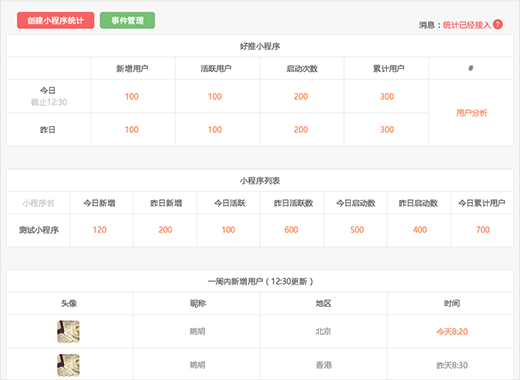Screen dimensions: 520x380
Task: Click the 600 value under 昨日活跃数
Action: (x=291, y=230)
